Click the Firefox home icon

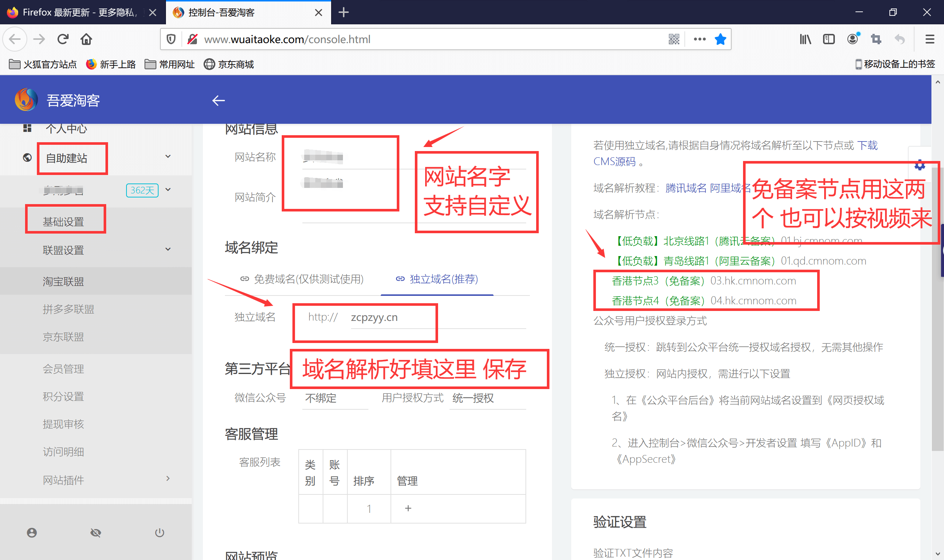86,39
